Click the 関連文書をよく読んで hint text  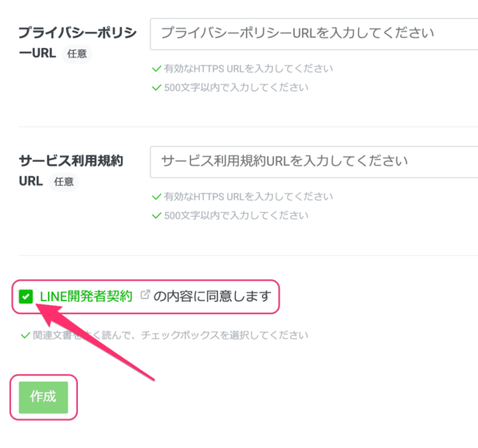point(170,336)
